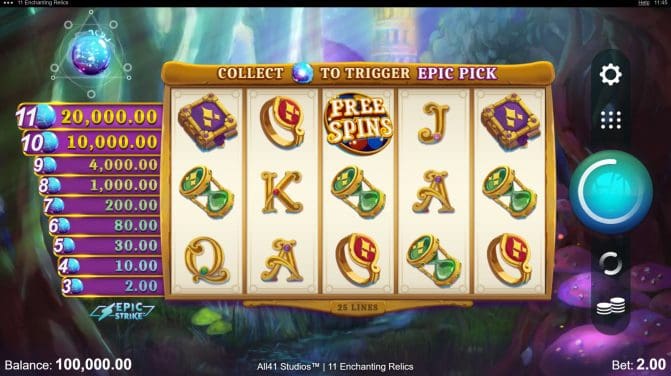The image size is (671, 376).
Task: Activate the autoplay circular arrow icon
Action: tap(610, 263)
